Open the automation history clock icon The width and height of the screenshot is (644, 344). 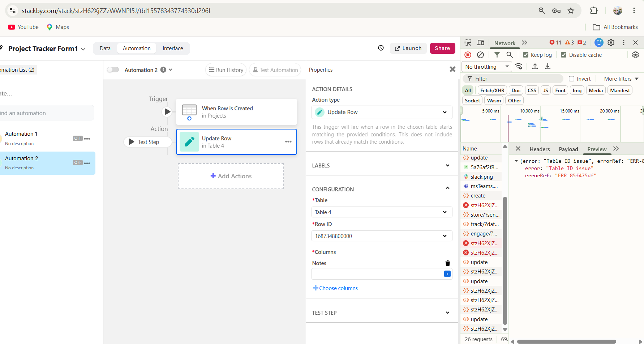381,48
